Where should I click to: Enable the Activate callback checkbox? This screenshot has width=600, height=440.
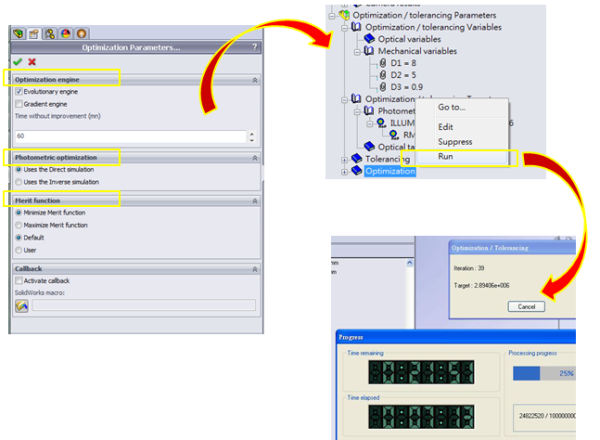[x=19, y=281]
